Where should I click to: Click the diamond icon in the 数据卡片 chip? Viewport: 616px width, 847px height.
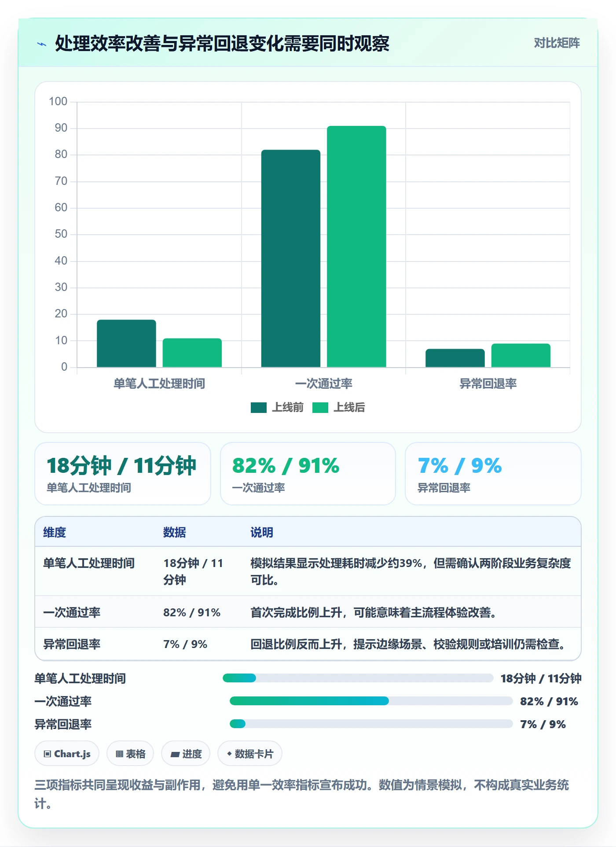click(x=229, y=754)
